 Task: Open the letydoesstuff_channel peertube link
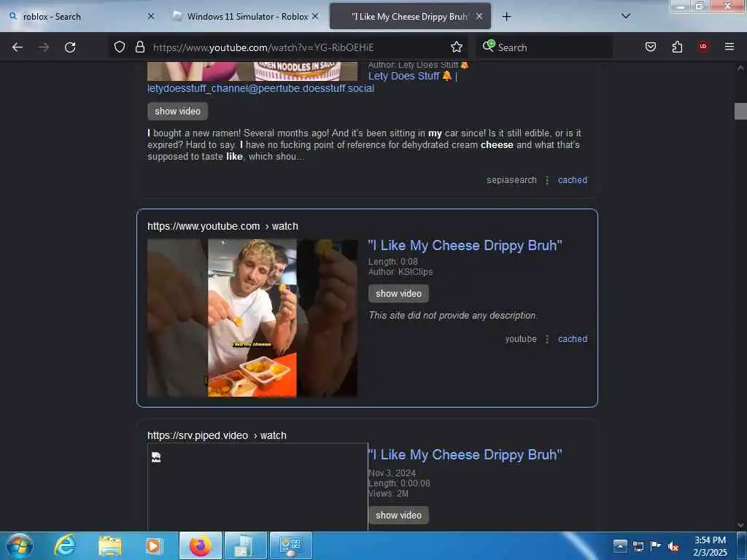click(260, 88)
